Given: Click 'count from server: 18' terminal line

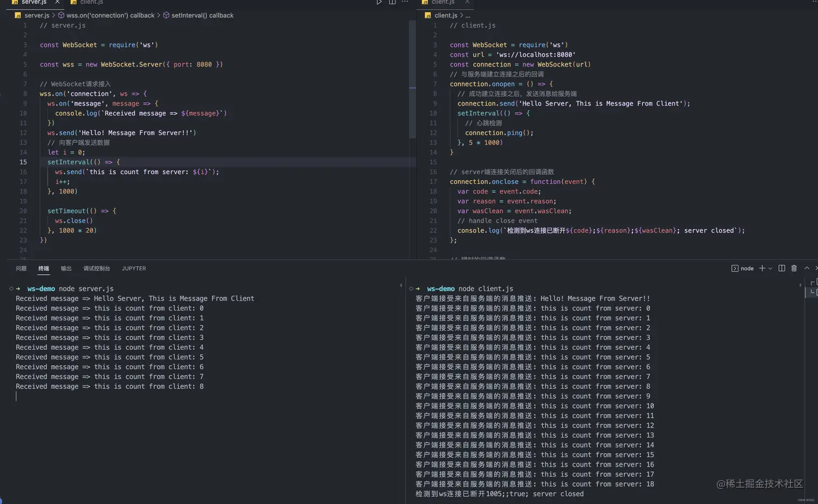Looking at the screenshot, I should 535,484.
